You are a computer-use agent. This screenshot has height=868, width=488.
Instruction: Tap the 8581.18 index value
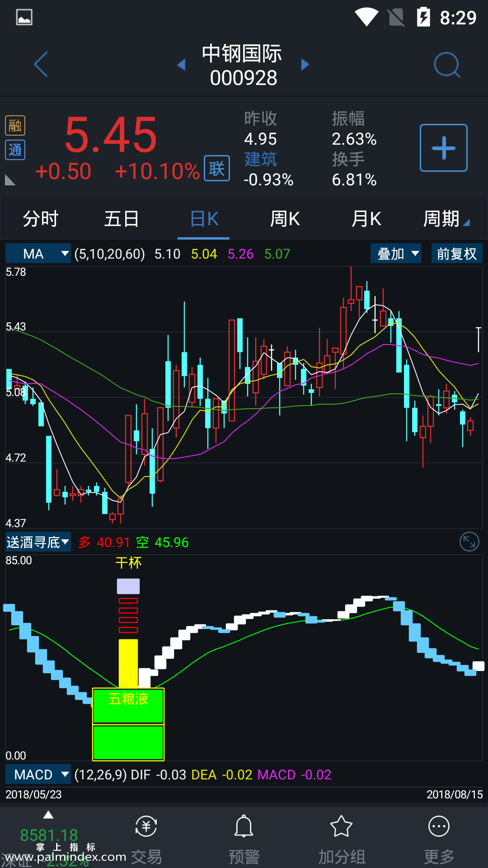pos(49,835)
